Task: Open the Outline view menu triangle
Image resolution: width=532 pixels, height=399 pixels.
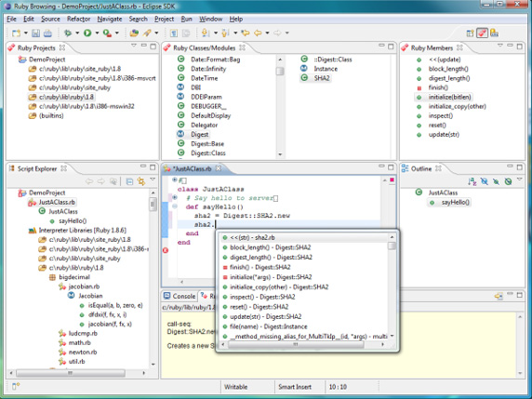Action: [x=520, y=180]
